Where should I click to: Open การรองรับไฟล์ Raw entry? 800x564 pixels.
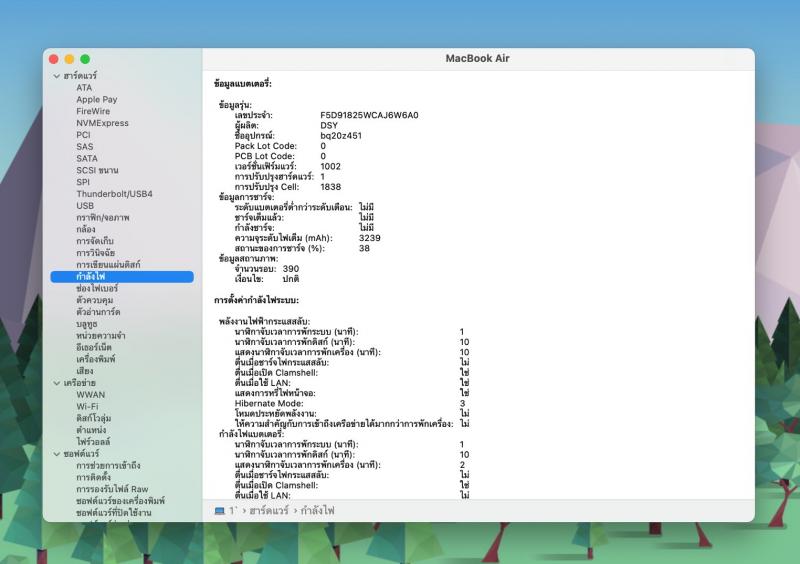(112, 489)
